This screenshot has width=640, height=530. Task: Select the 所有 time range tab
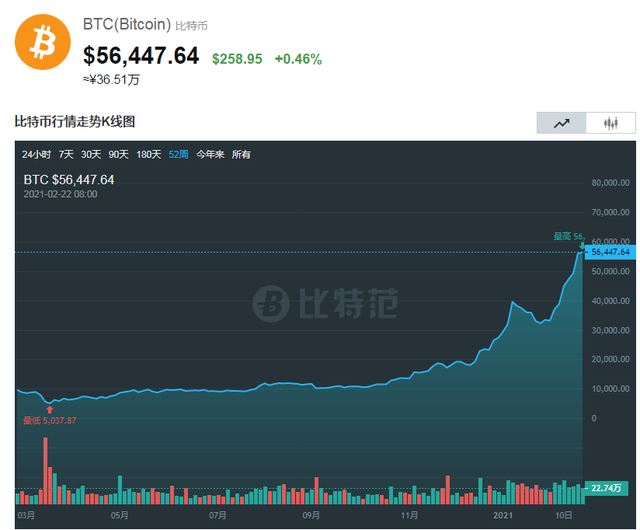[241, 155]
